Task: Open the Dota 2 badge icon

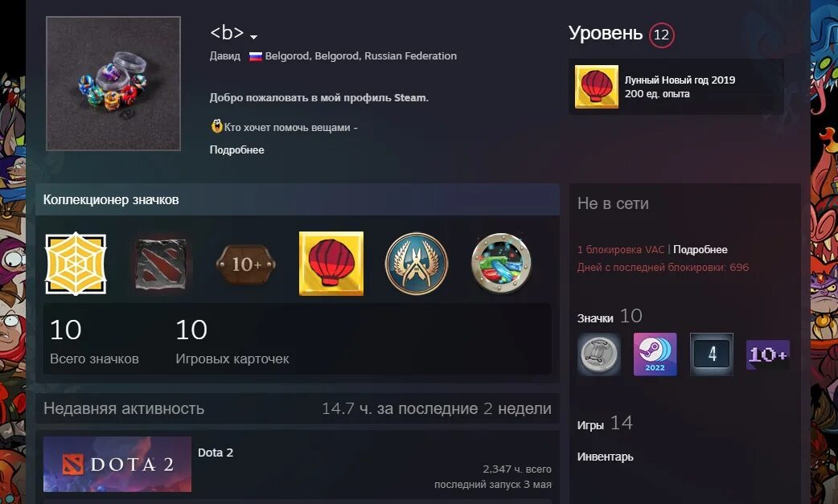Action: point(160,264)
